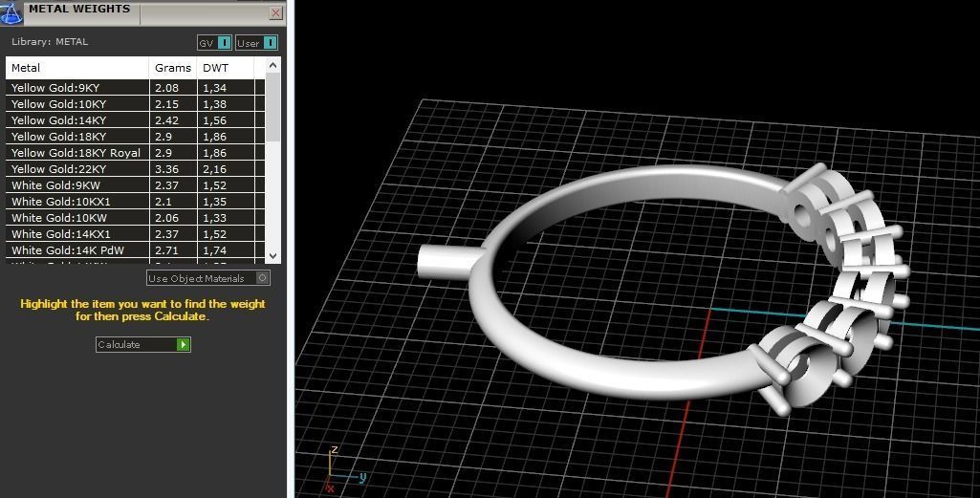Select White Gold:9KW row
The height and width of the screenshot is (498, 980).
pyautogui.click(x=135, y=184)
